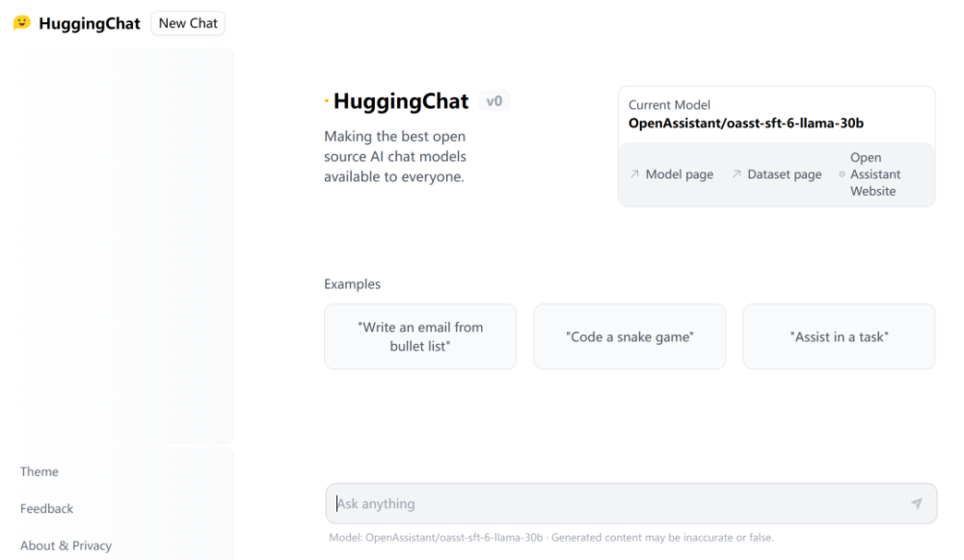964x560 pixels.
Task: Open About & Privacy
Action: [x=66, y=546]
